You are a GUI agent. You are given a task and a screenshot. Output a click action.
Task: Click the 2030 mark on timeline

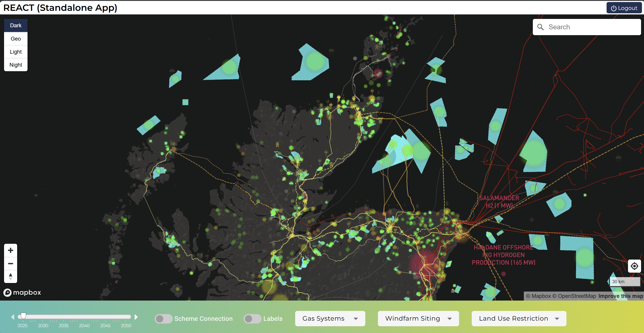tap(43, 326)
